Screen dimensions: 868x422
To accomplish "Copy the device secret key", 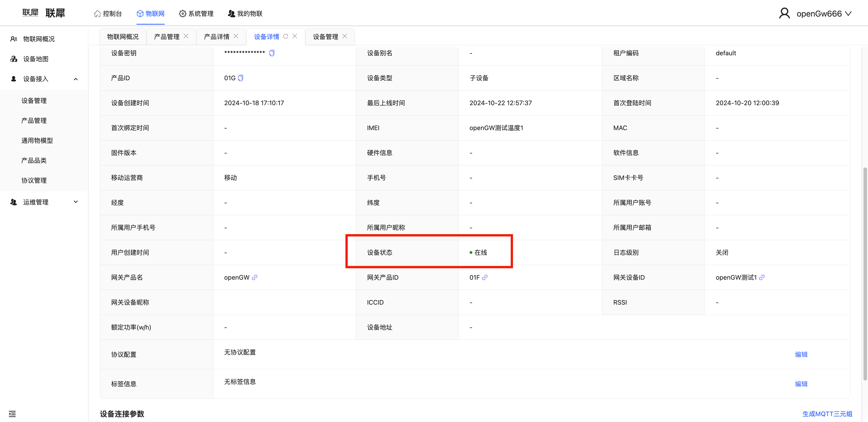I will (272, 53).
